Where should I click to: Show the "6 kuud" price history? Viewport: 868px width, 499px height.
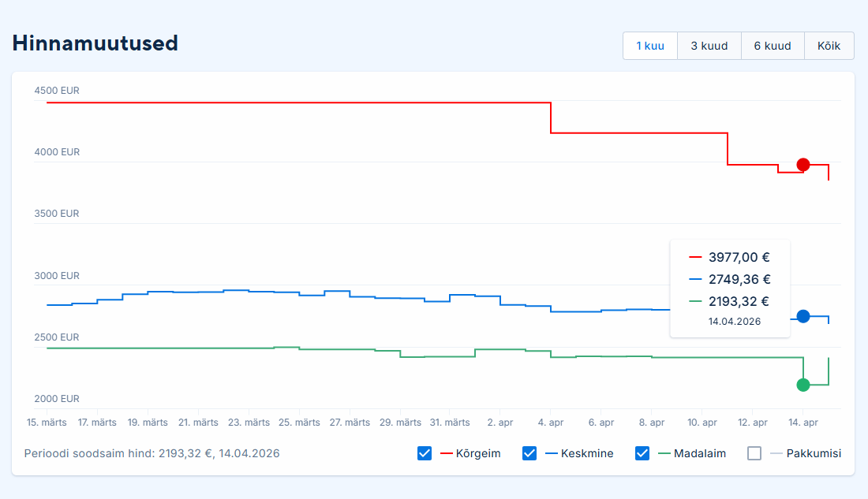772,46
